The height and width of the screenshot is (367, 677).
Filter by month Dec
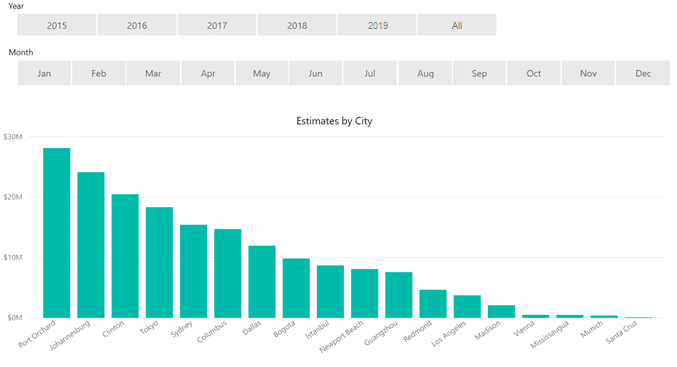(x=643, y=73)
